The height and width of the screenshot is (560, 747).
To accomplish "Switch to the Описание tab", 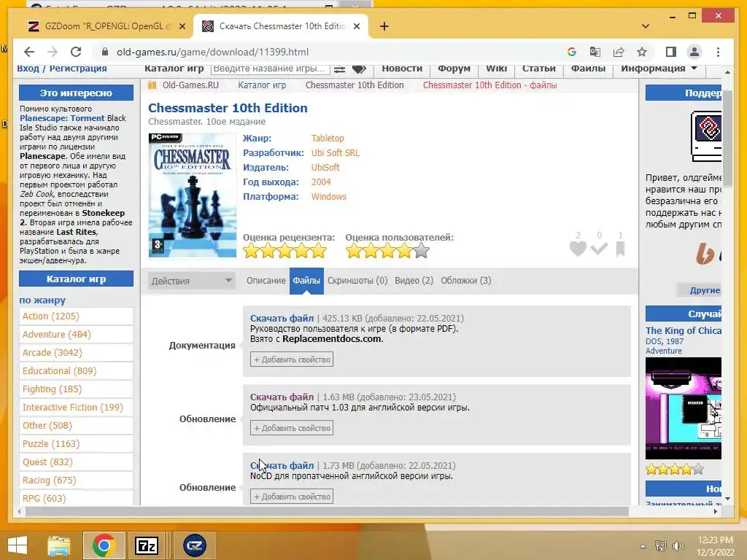I will click(x=266, y=281).
